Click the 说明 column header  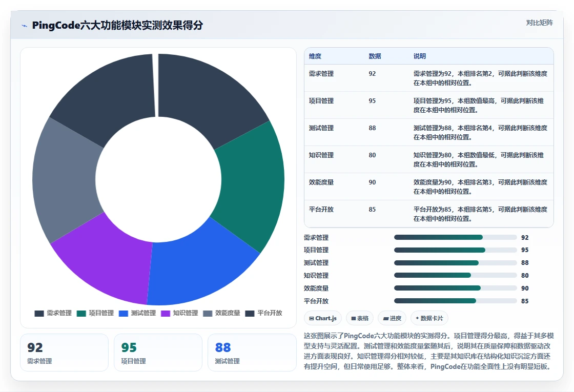coord(420,56)
